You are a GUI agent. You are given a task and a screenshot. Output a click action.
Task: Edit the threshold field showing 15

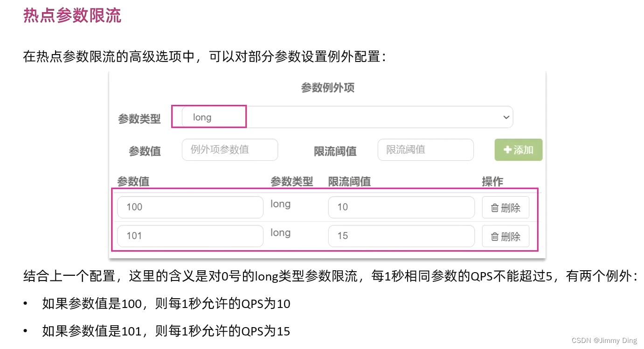point(402,236)
